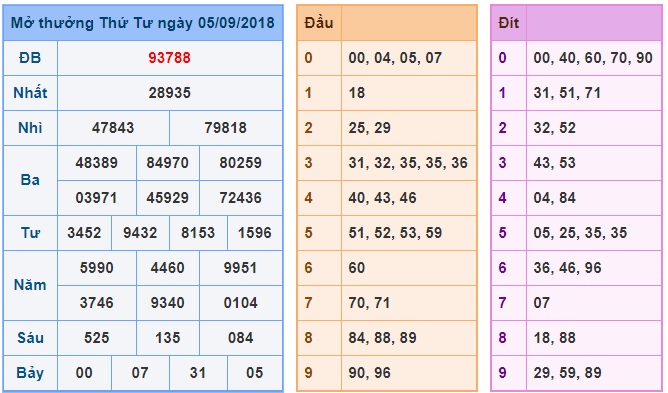Click Đít row 9 values 29, 59, 89

click(567, 373)
